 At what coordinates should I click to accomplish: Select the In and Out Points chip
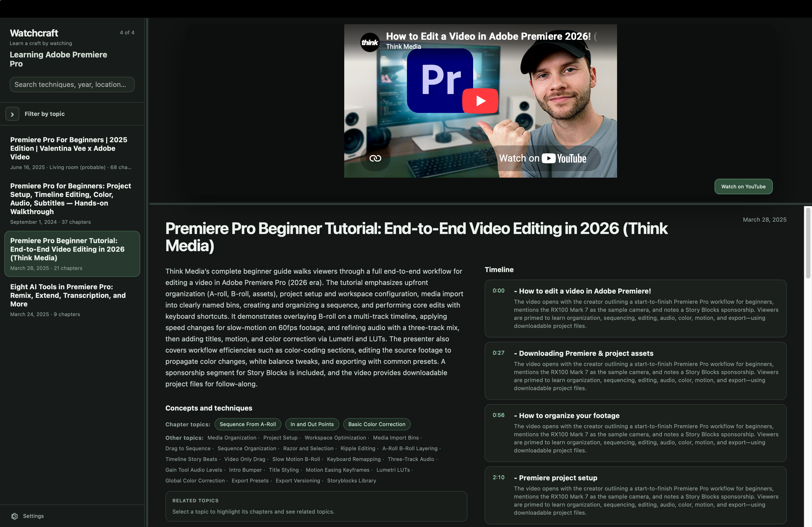pos(312,424)
